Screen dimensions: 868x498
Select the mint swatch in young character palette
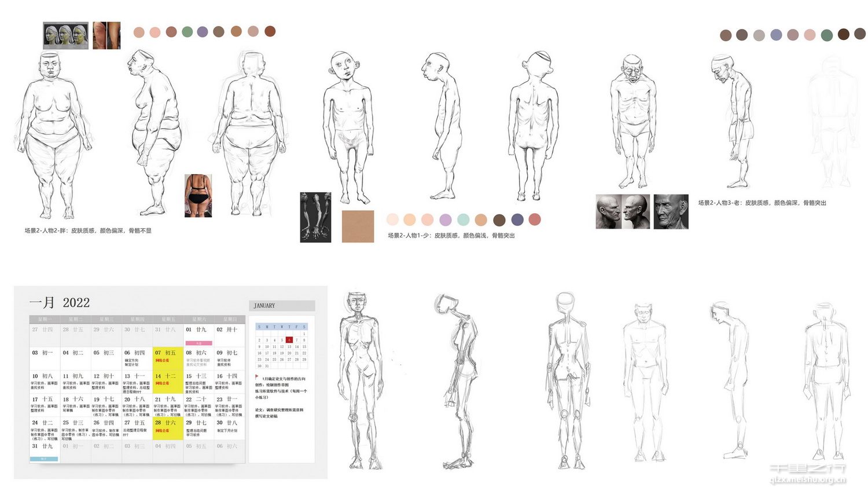(464, 220)
